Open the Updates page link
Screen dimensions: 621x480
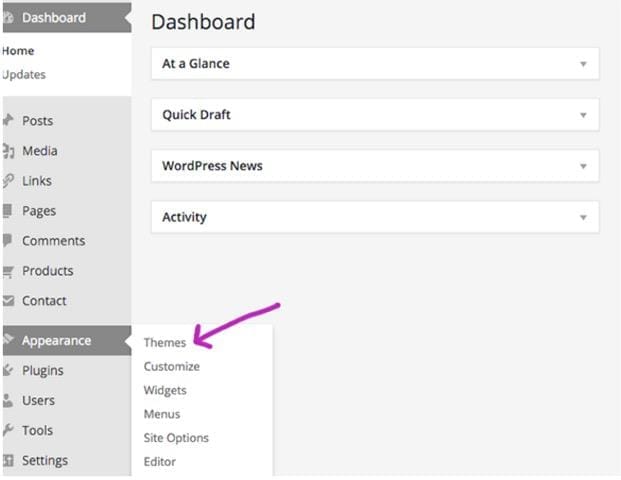point(24,74)
